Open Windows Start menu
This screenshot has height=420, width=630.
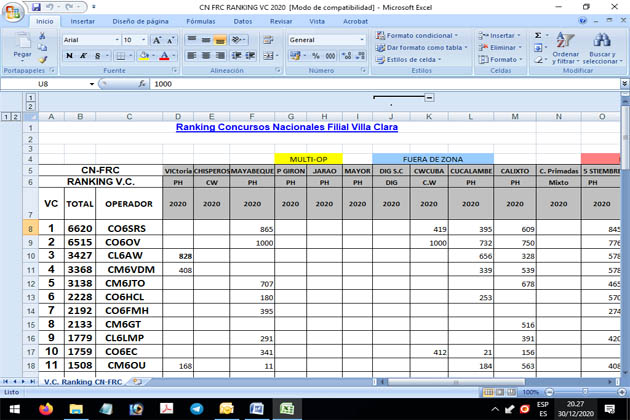(15, 409)
